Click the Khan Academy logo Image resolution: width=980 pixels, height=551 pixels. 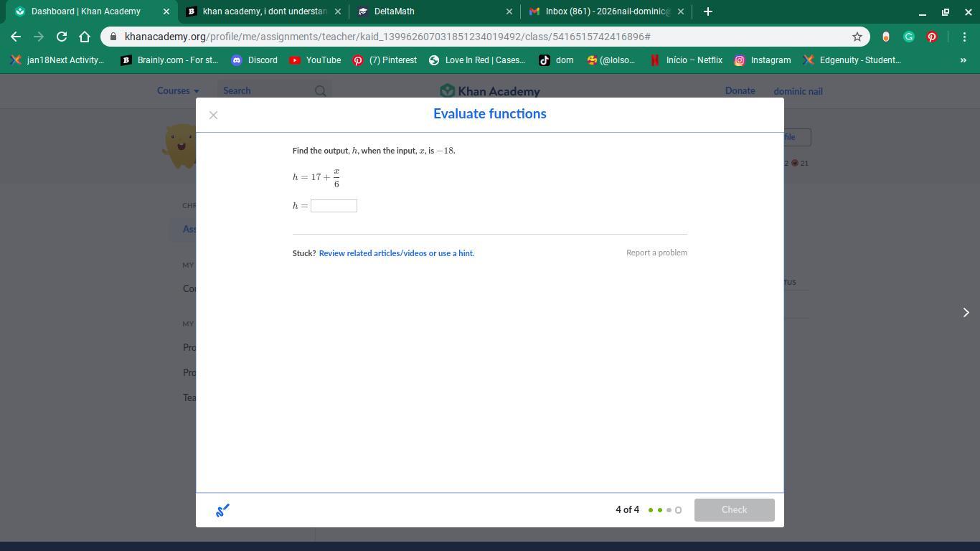point(490,91)
